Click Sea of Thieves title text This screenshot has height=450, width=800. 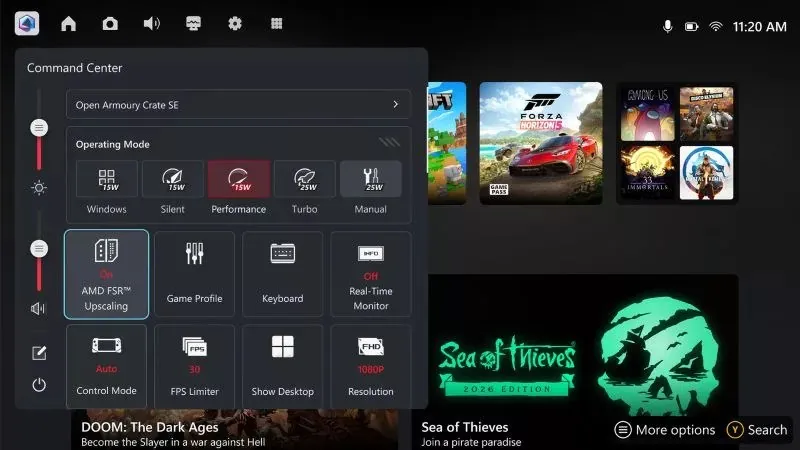coord(465,427)
